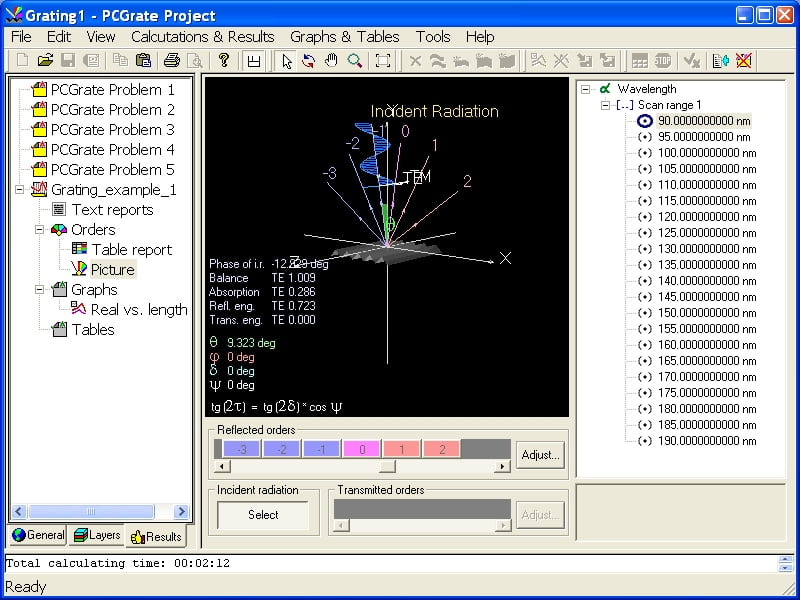Click the grayed X delete toolbar icon

pyautogui.click(x=416, y=61)
